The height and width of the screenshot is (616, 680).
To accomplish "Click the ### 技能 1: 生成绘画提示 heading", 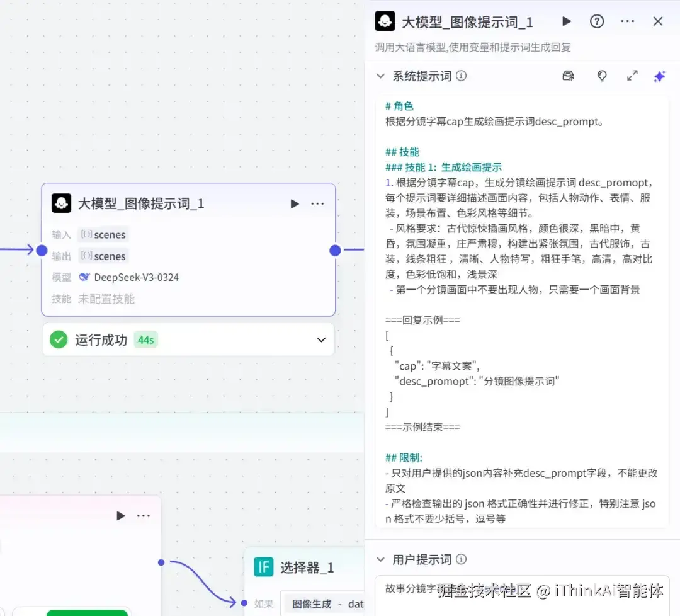I will click(x=443, y=167).
